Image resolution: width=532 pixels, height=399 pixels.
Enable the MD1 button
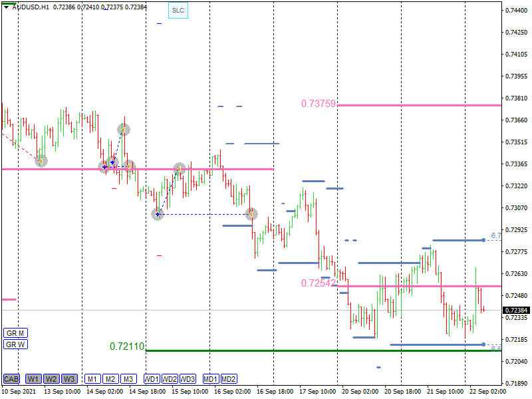click(x=211, y=379)
